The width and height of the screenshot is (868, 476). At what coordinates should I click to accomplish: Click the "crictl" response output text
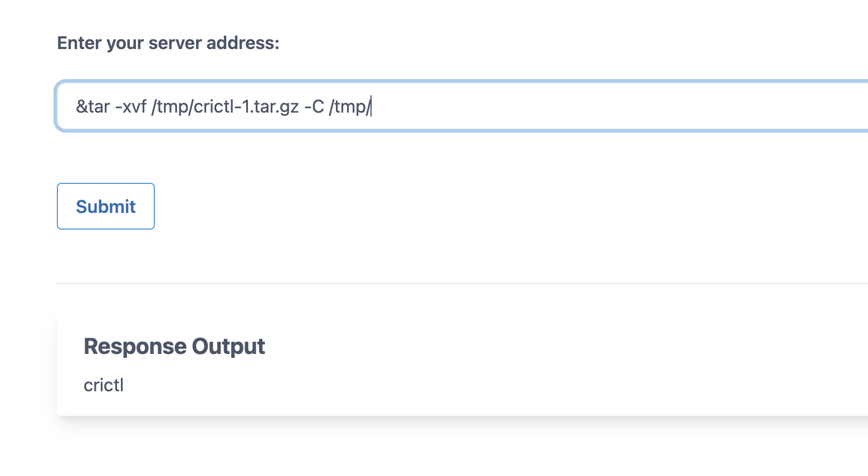click(104, 385)
